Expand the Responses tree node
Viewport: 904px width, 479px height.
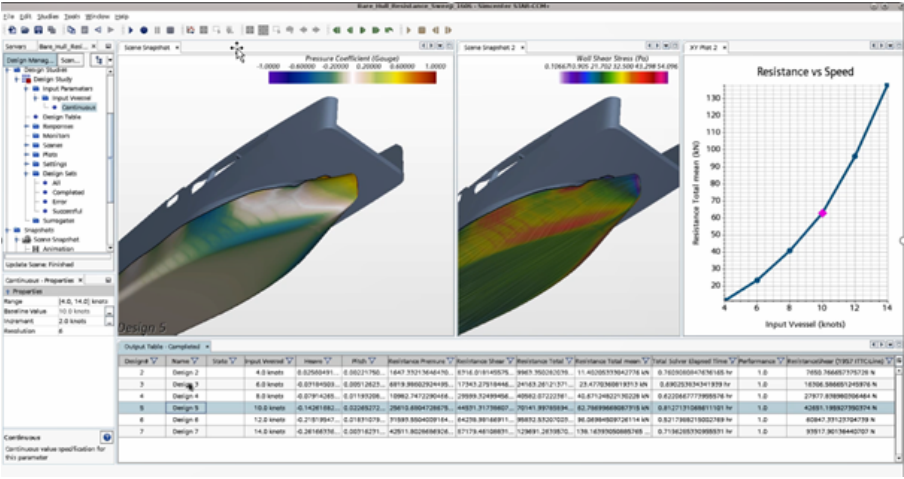pos(27,126)
